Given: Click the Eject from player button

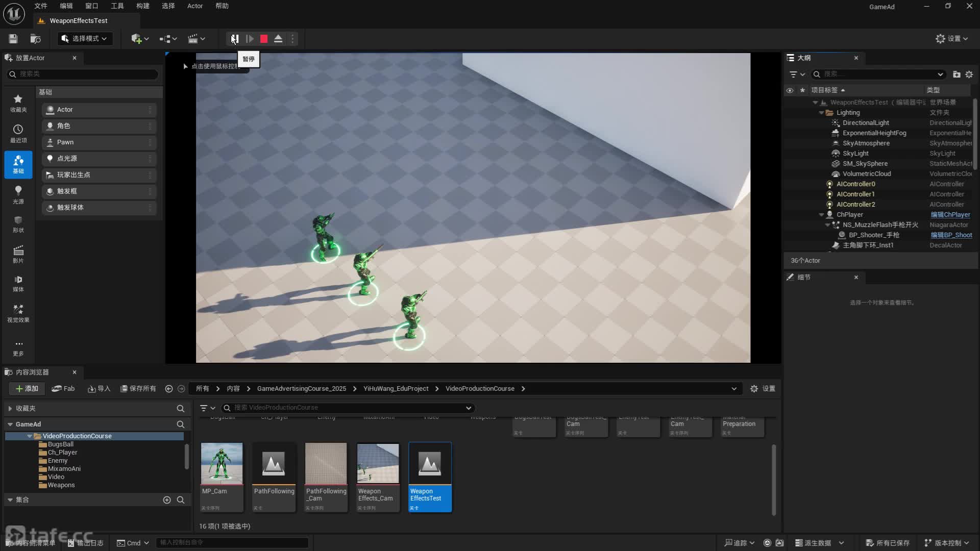Looking at the screenshot, I should 278,39.
